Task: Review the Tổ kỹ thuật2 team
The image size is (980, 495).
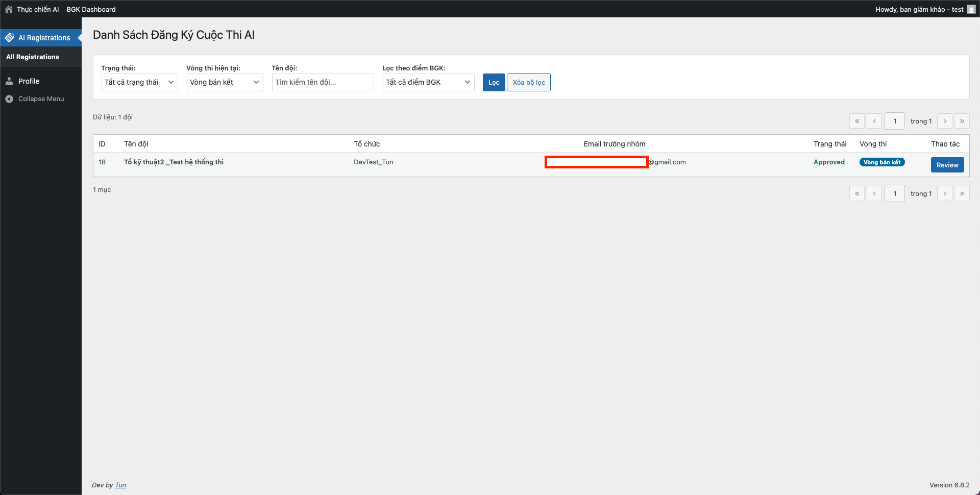Action: coord(947,165)
